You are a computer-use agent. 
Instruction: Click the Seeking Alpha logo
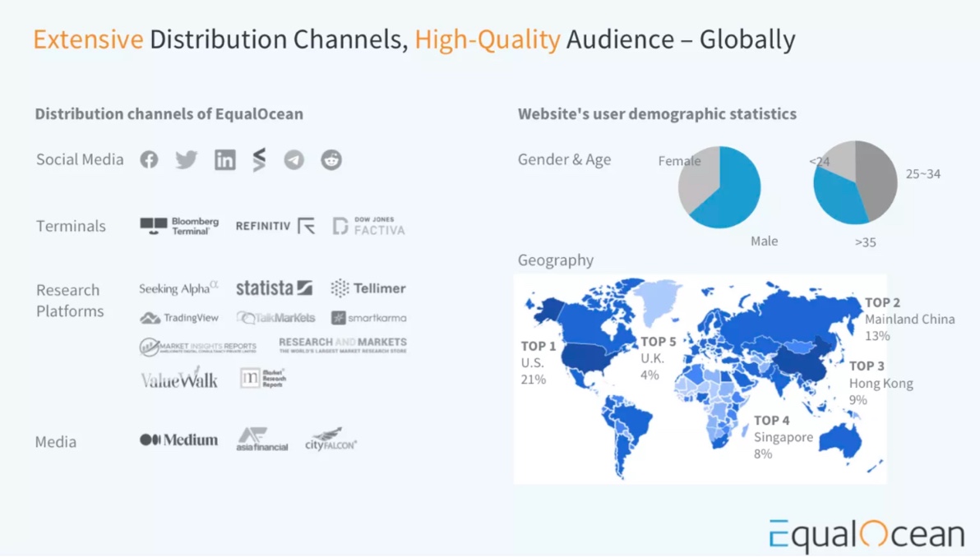[178, 288]
